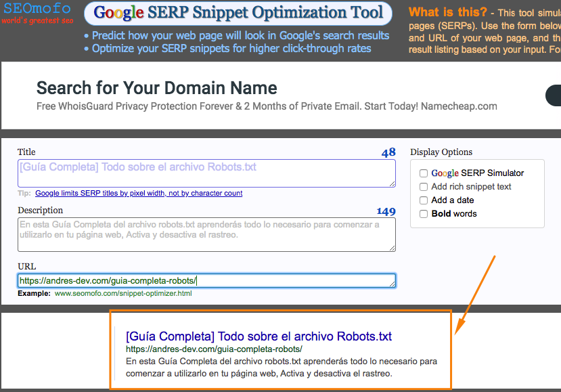Grab the Title field resize handle
This screenshot has width=561, height=392.
point(392,183)
